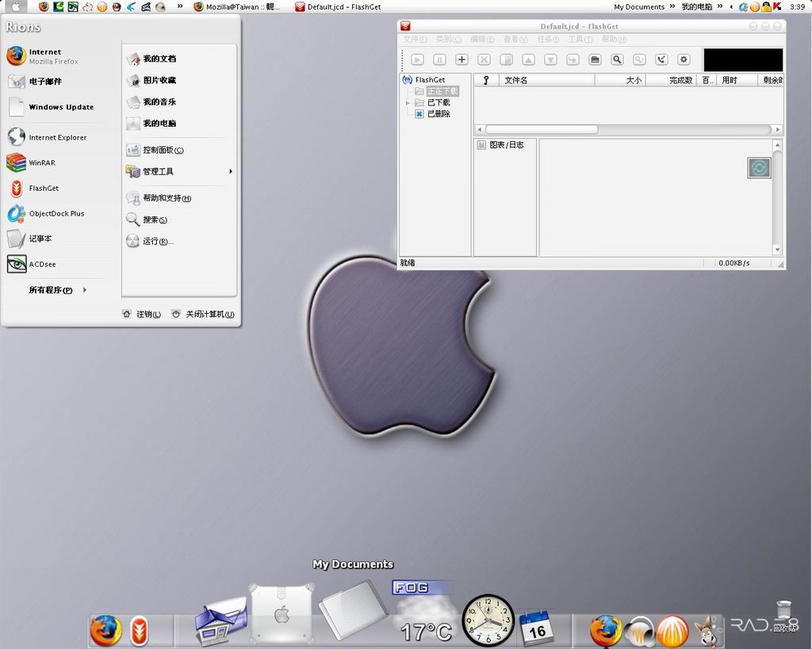This screenshot has height=649, width=812.
Task: Open the 工具(T) menu in FlashGet
Action: click(x=580, y=40)
